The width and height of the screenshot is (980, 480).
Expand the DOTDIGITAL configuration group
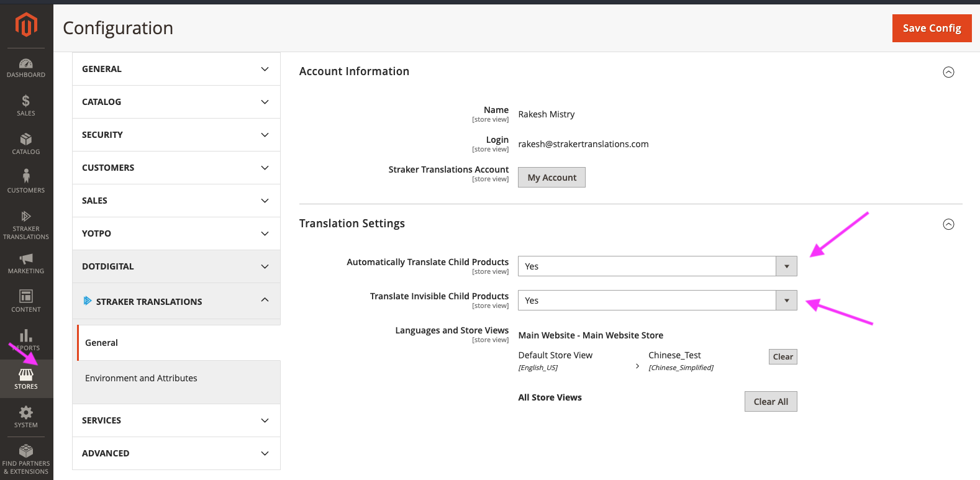[176, 266]
